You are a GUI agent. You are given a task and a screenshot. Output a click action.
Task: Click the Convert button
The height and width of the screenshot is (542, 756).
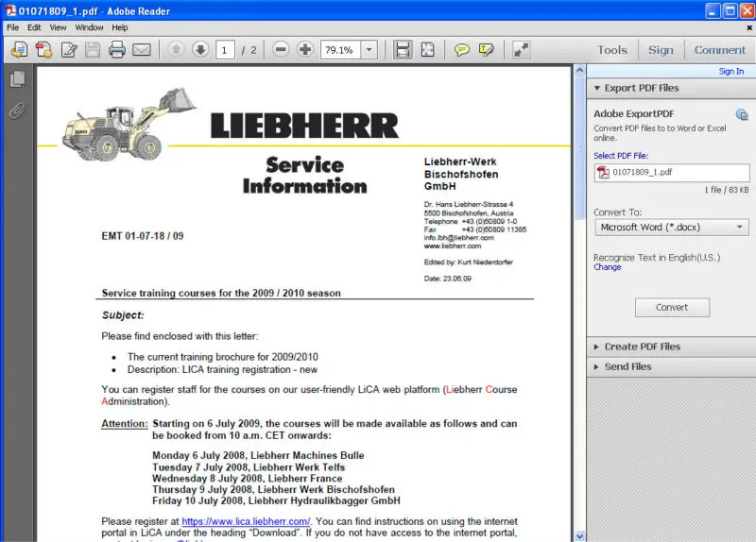[x=672, y=308]
